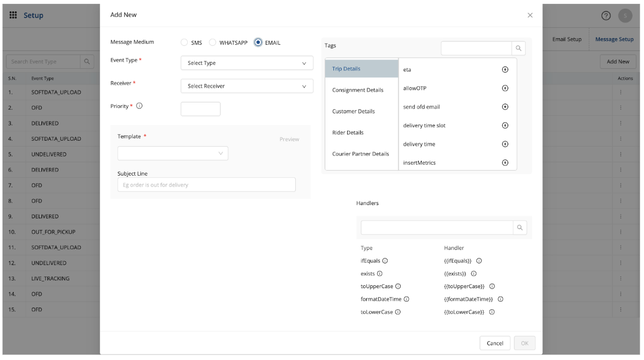
Task: Click into the Subject Line field
Action: [206, 185]
